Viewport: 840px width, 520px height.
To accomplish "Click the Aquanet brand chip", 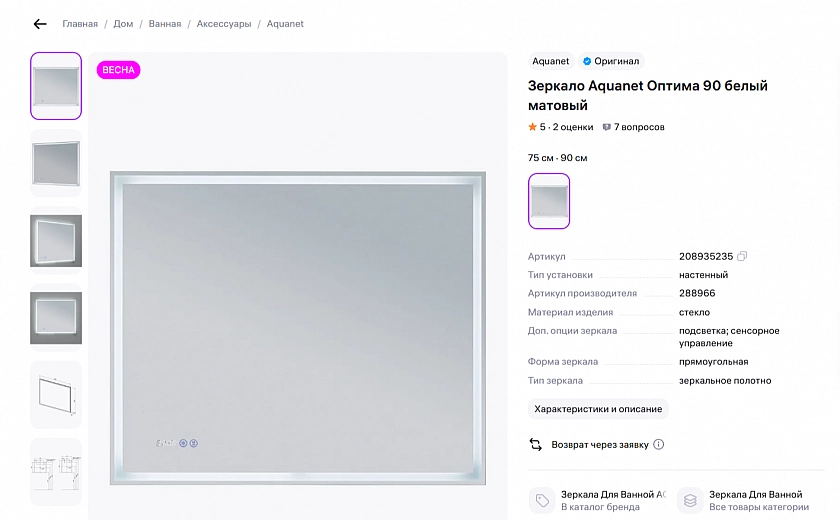I will (551, 61).
